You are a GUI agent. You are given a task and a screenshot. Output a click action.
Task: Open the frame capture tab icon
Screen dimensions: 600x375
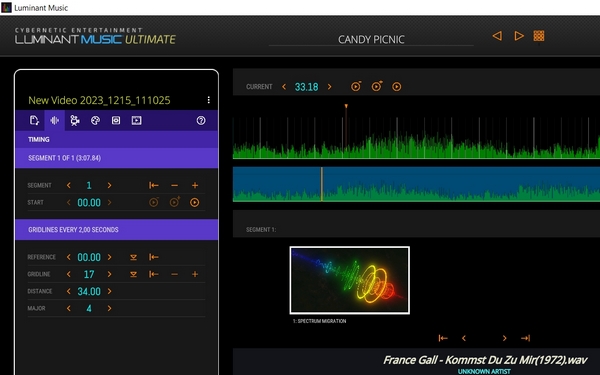coord(116,121)
